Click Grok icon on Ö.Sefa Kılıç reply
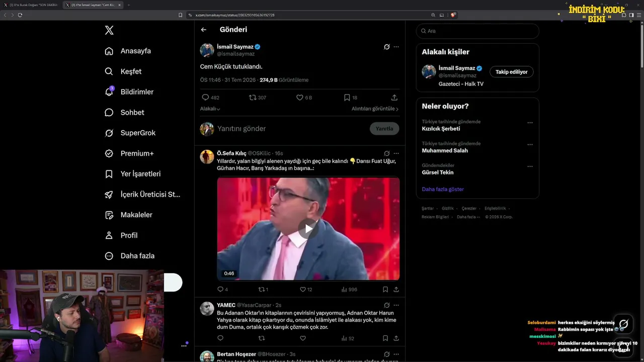 [x=386, y=153]
